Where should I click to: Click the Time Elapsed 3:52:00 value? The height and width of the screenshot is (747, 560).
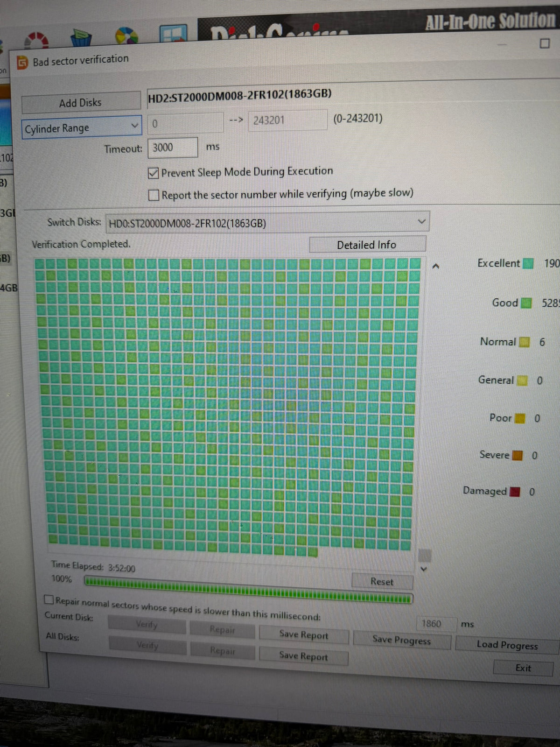(122, 568)
